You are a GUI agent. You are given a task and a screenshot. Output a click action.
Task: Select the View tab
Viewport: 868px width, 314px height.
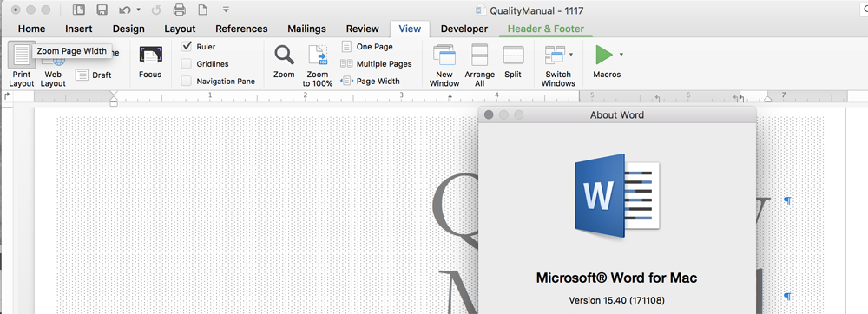(x=410, y=29)
